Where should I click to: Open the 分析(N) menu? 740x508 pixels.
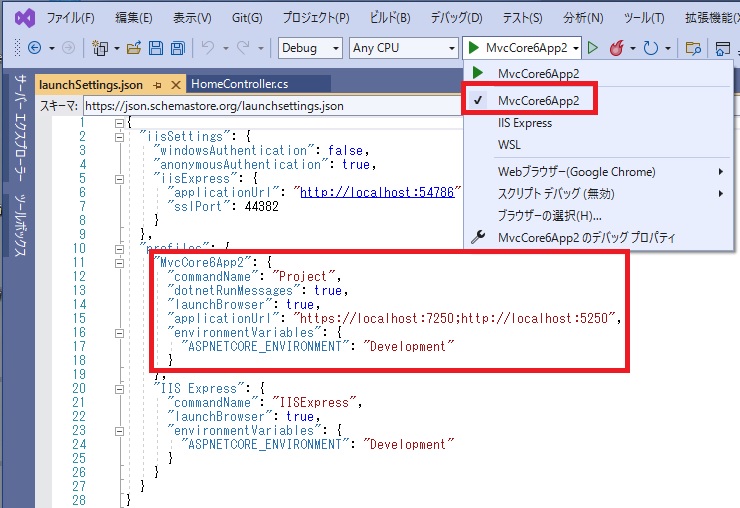pyautogui.click(x=583, y=18)
